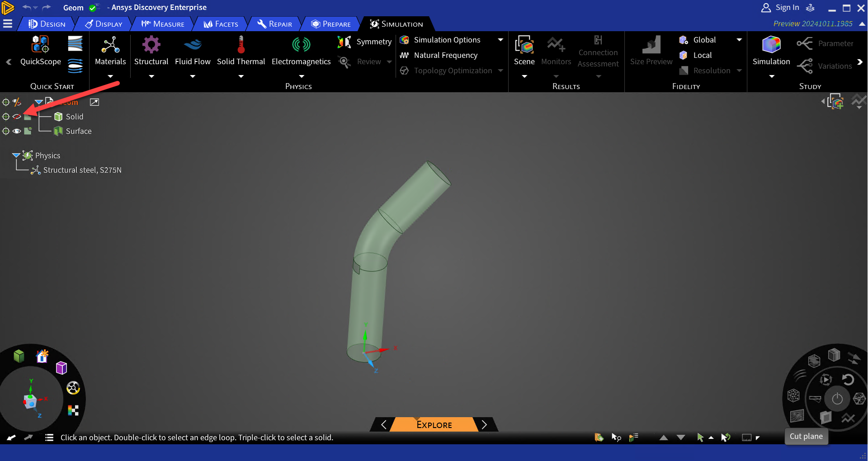Screen dimensions: 868x461
Task: Switch to the Prepare tab
Action: click(331, 24)
